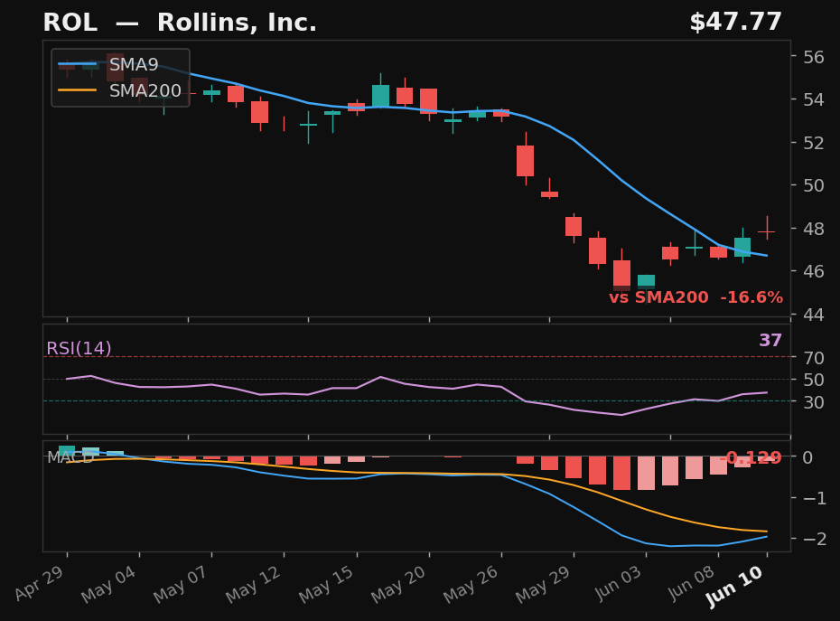Click the MACD −1 axis tick
This screenshot has height=621, width=840.
815,498
